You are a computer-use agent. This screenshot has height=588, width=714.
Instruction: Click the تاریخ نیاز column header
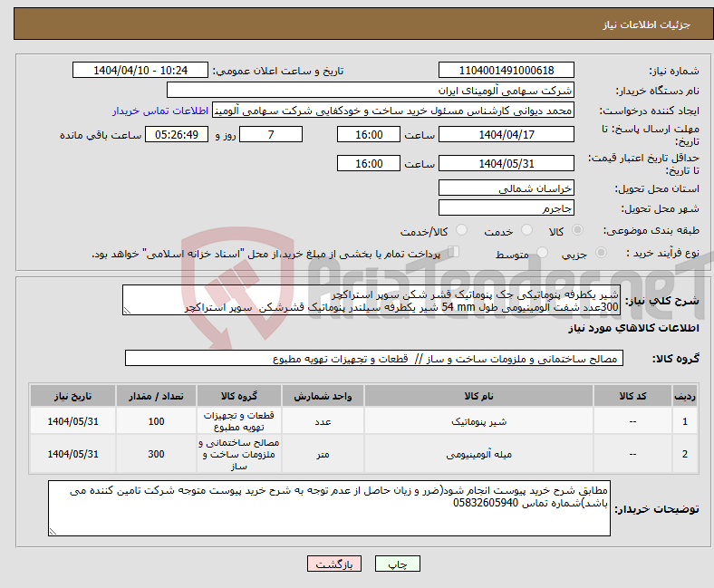pyautogui.click(x=72, y=395)
